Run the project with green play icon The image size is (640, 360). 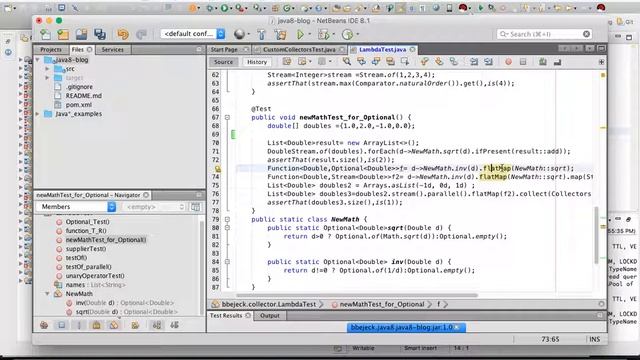(x=300, y=35)
